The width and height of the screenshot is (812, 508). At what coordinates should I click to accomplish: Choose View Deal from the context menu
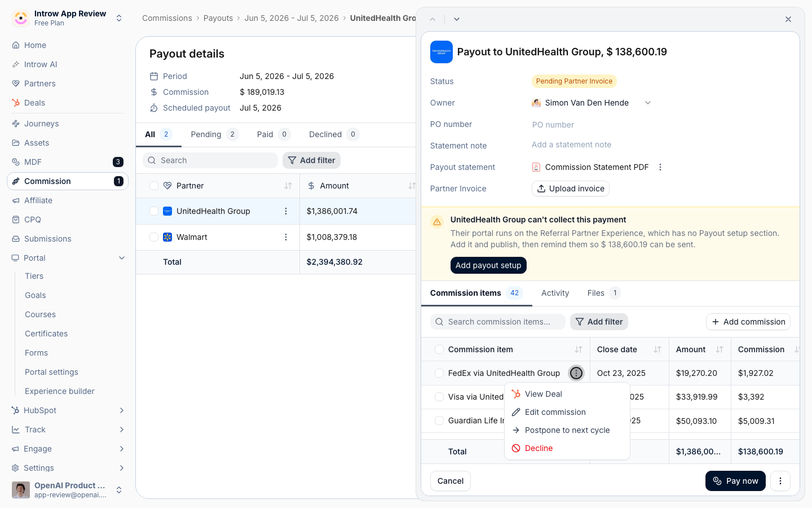pos(567,394)
